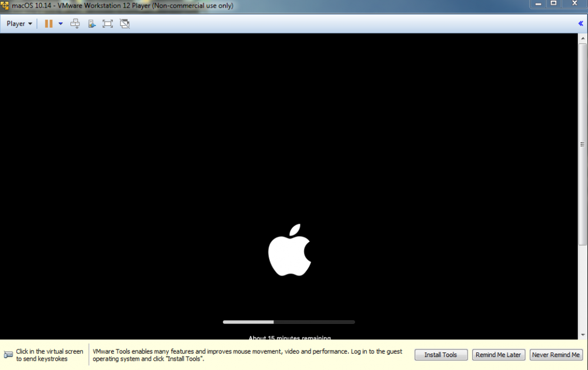Toggle Unity mode icon
Image resolution: width=588 pixels, height=370 pixels.
(125, 23)
